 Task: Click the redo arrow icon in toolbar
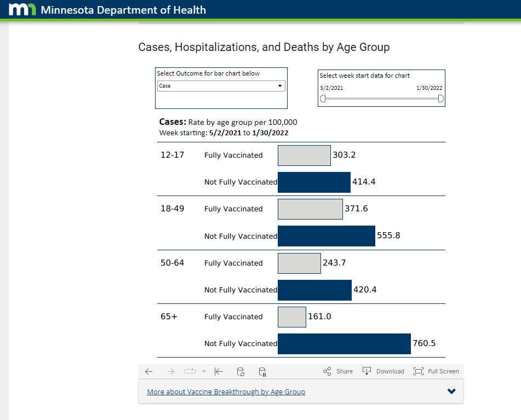click(x=170, y=371)
